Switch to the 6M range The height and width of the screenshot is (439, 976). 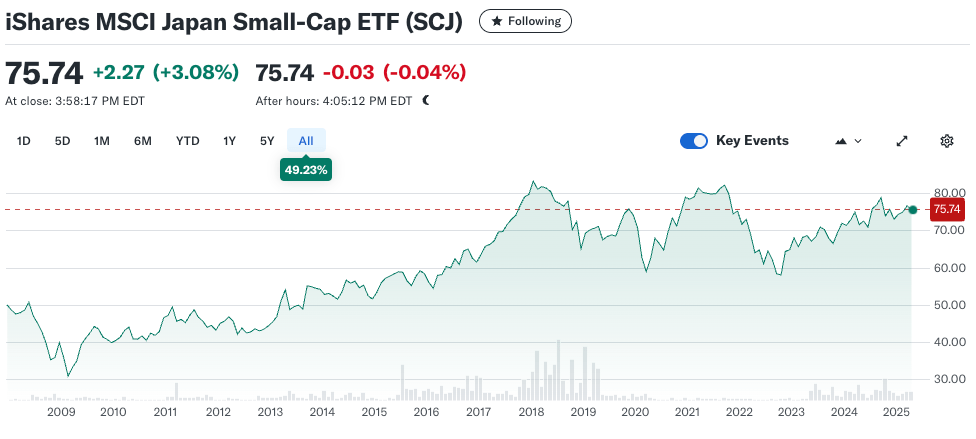click(143, 141)
